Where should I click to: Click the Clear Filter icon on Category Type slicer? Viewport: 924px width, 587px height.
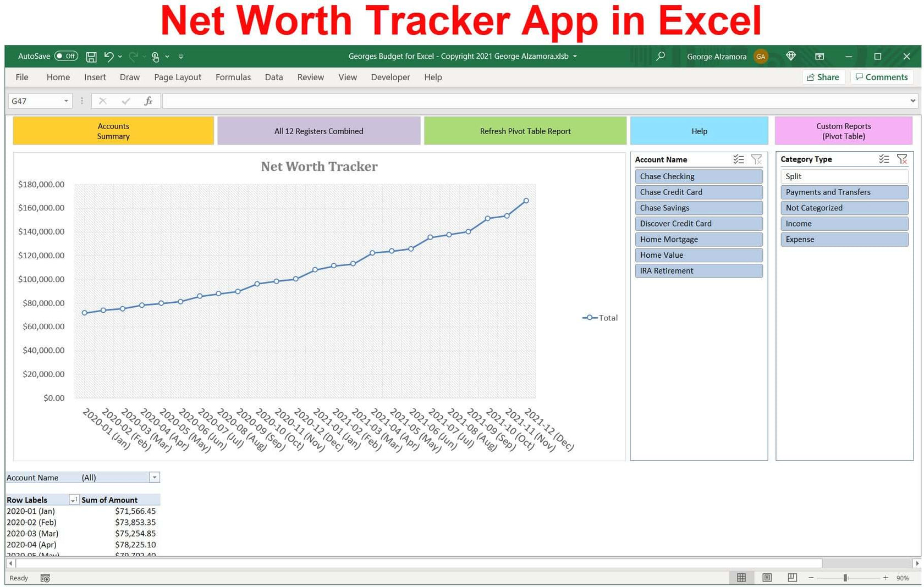902,159
